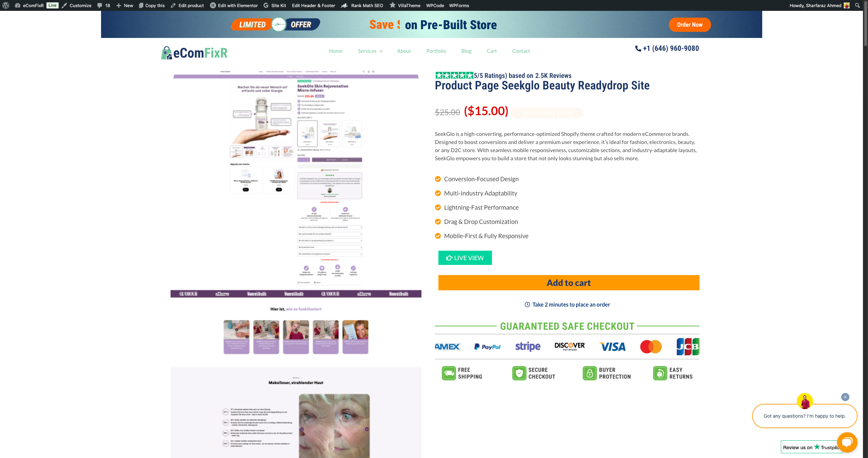Open the chat bubble widget icon
This screenshot has height=458, width=868.
[847, 442]
